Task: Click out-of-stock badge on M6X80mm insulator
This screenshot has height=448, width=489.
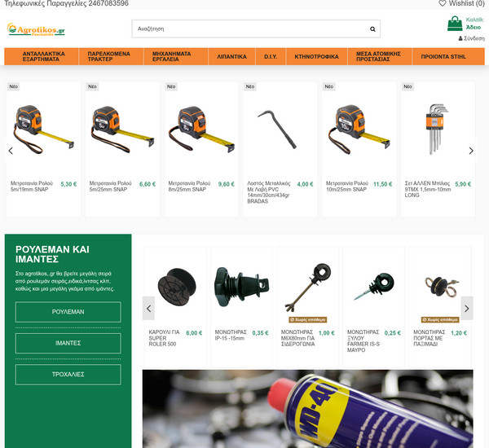Action: (x=307, y=319)
